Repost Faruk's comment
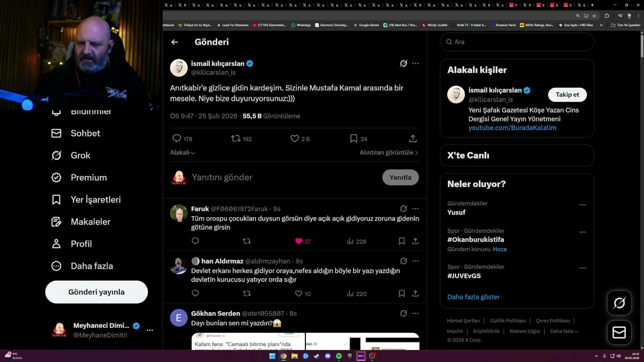 [x=247, y=241]
